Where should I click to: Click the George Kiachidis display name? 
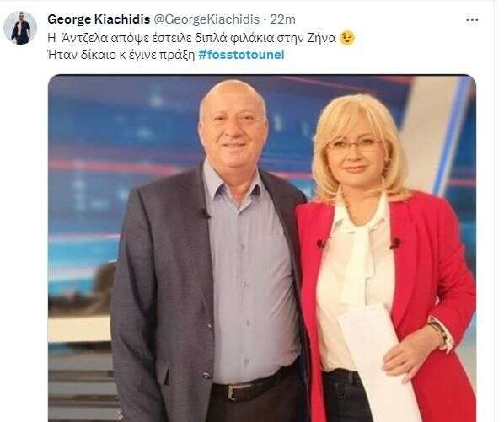point(99,19)
